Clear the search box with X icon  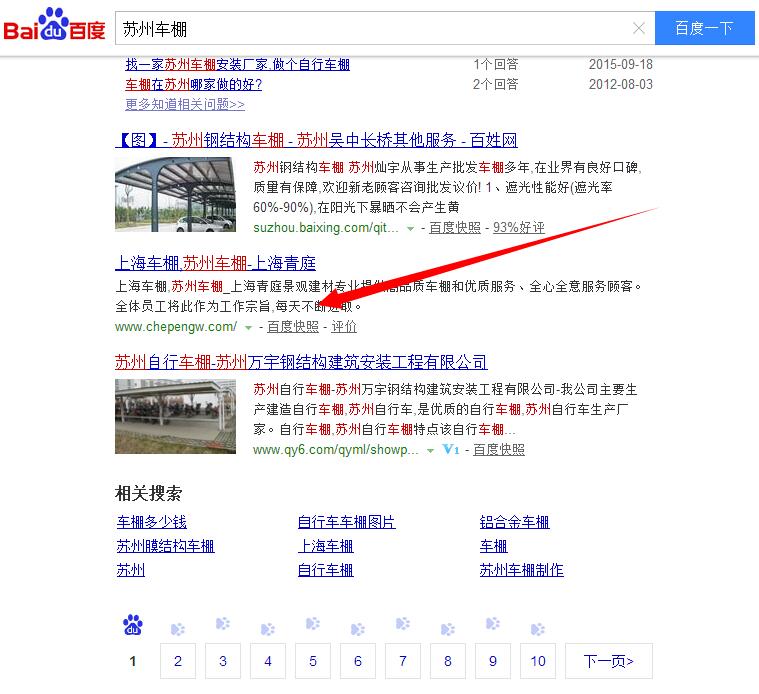[638, 29]
